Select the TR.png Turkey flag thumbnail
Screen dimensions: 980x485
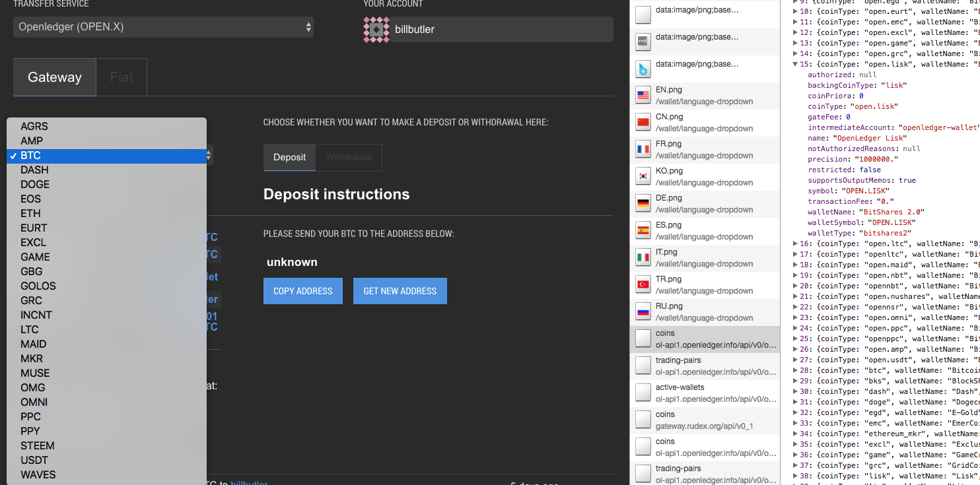click(x=643, y=285)
